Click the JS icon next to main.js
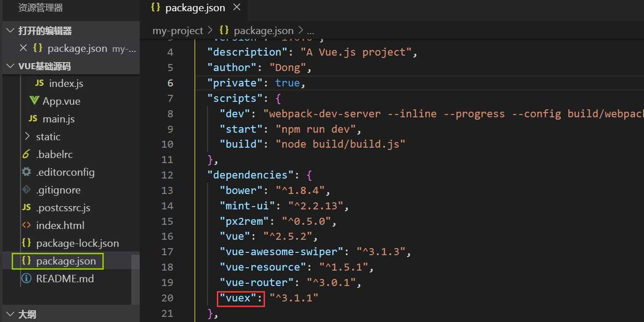This screenshot has width=644, height=322. click(33, 119)
